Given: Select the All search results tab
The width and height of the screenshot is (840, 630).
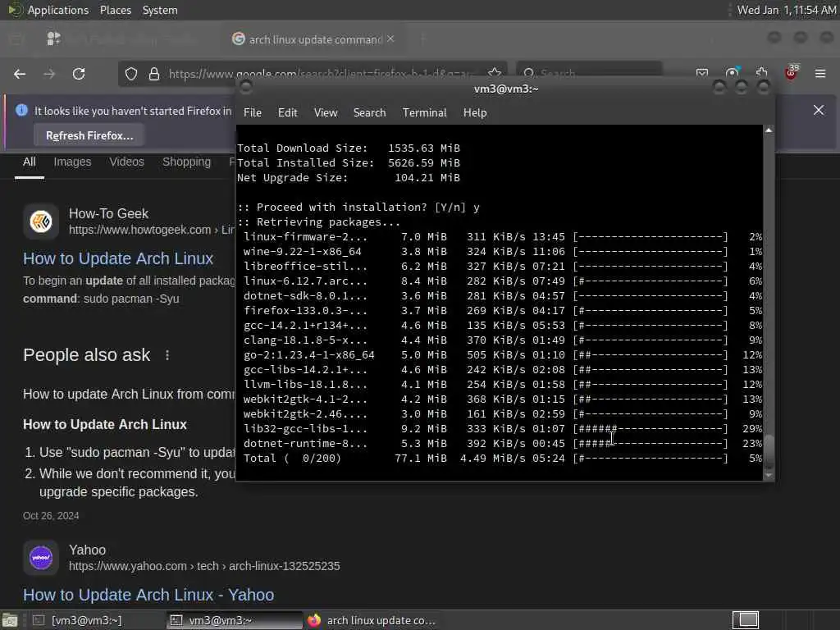Looking at the screenshot, I should point(30,162).
